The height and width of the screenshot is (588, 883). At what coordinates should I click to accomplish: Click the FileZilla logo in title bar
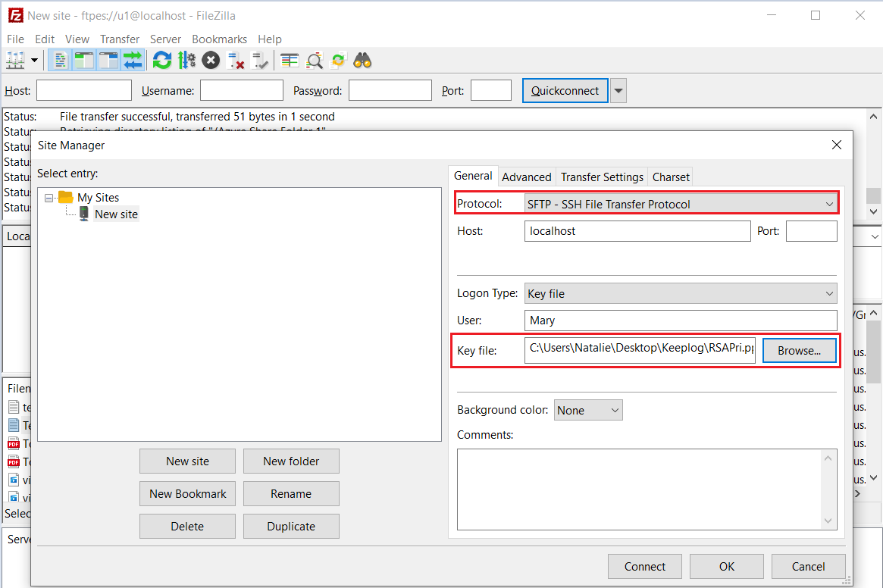click(x=15, y=15)
